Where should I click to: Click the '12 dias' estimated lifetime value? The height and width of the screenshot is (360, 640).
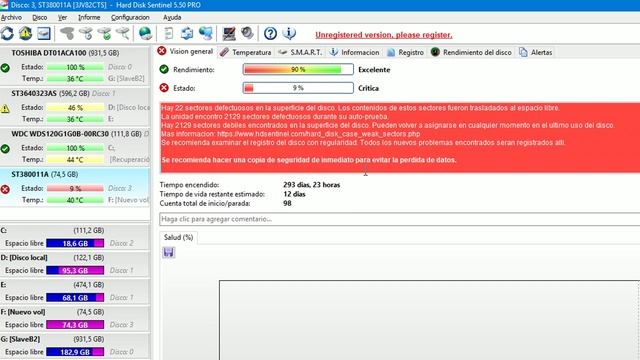click(x=294, y=194)
